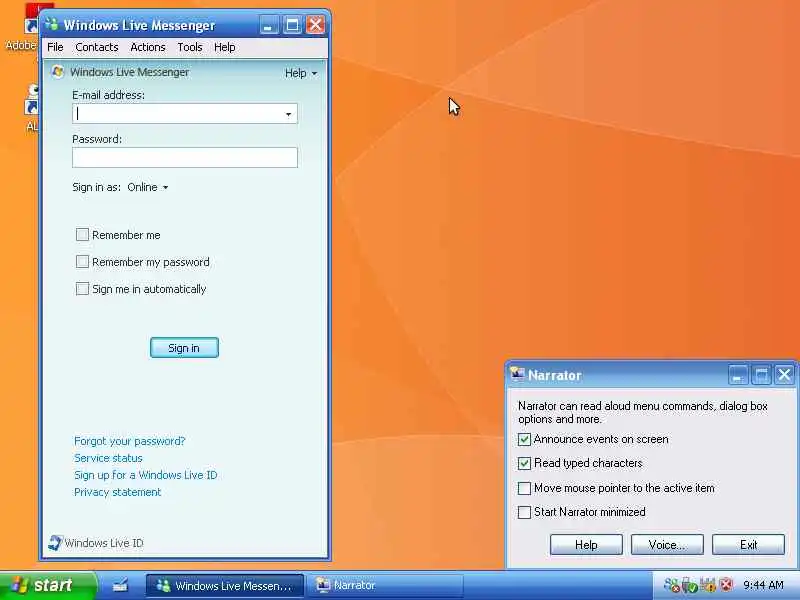Click Sign up for a Windows Live ID
The height and width of the screenshot is (600, 800).
[x=145, y=475]
